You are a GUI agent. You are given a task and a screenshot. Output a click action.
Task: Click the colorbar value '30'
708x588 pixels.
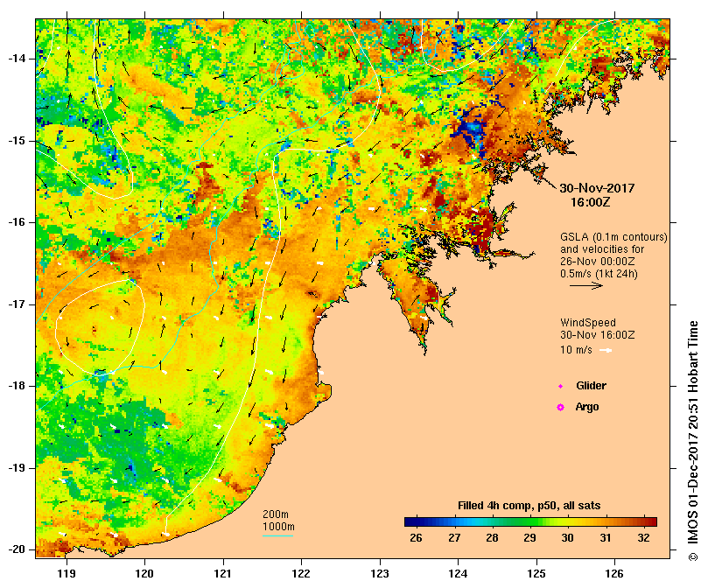tap(568, 538)
